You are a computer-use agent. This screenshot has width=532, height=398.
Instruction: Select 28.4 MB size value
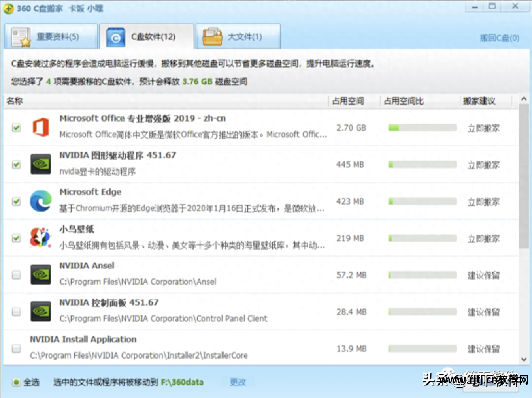click(351, 312)
